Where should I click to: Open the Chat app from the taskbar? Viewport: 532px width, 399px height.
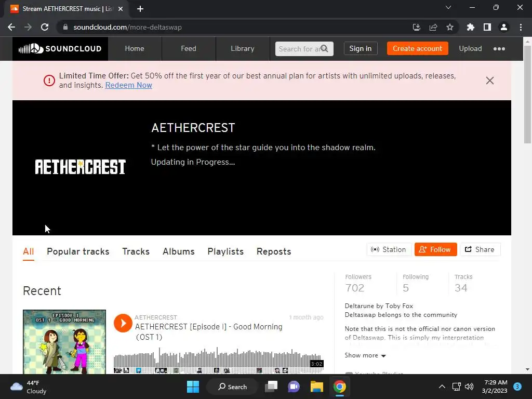pos(294,387)
